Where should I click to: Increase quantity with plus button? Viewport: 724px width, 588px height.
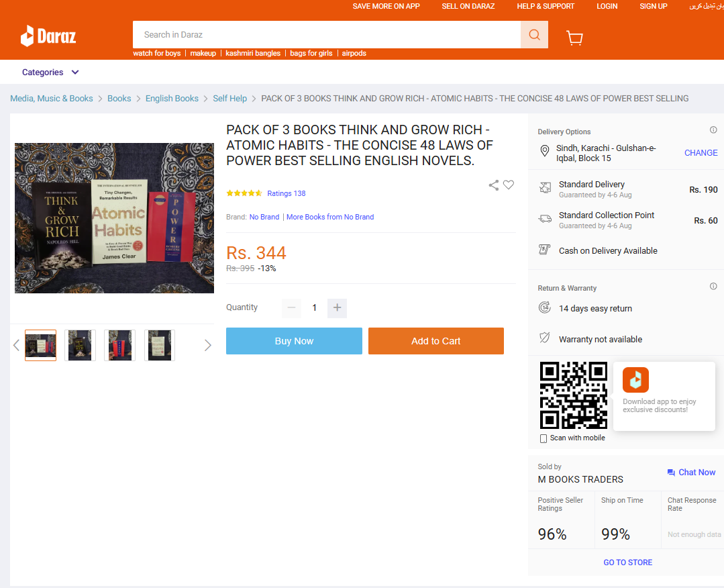tap(337, 307)
